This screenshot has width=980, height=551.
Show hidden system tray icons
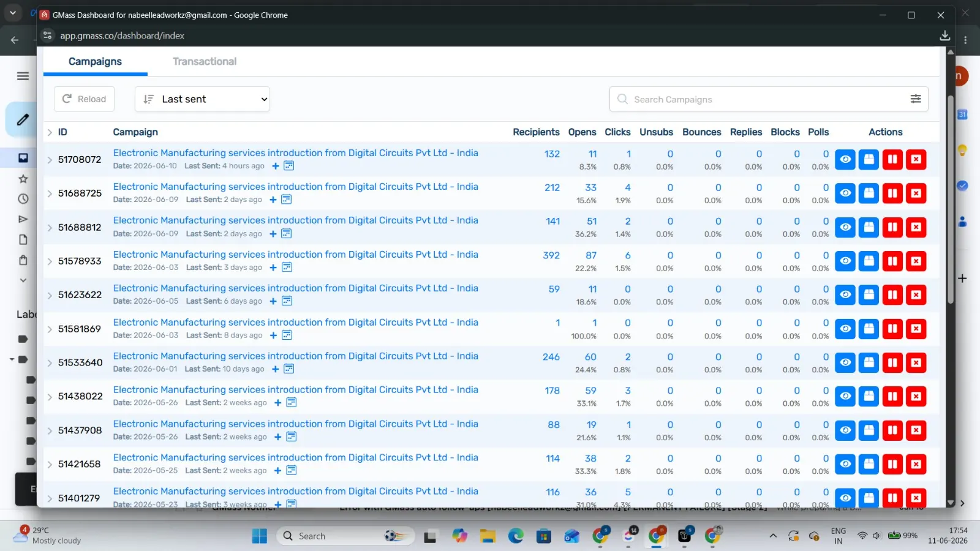(x=773, y=536)
